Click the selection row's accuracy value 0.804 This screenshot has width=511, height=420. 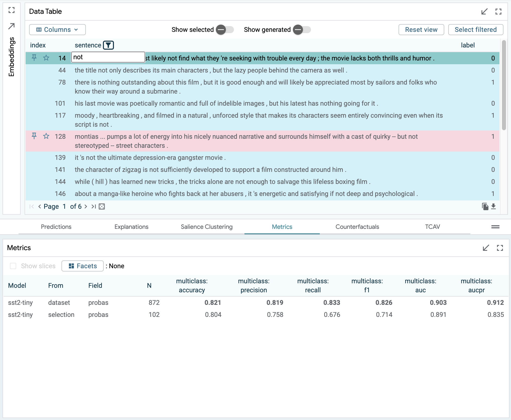213,315
